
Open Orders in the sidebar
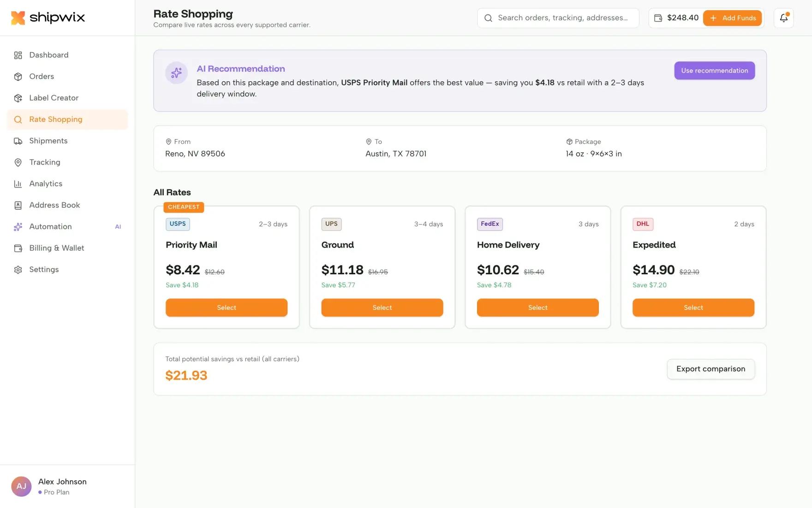(67, 77)
